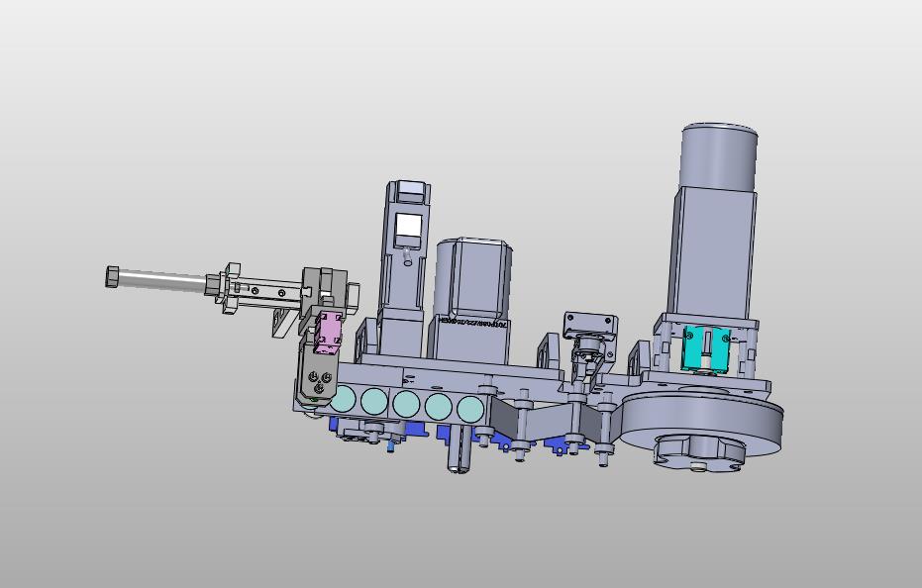Click the gray bracket with three screws
Viewport: 922px width, 588px height.
click(318, 376)
